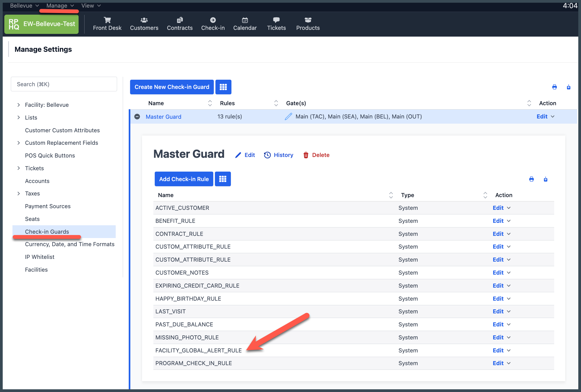The width and height of the screenshot is (581, 392).
Task: Expand Custom Replacement Fields
Action: (x=18, y=143)
